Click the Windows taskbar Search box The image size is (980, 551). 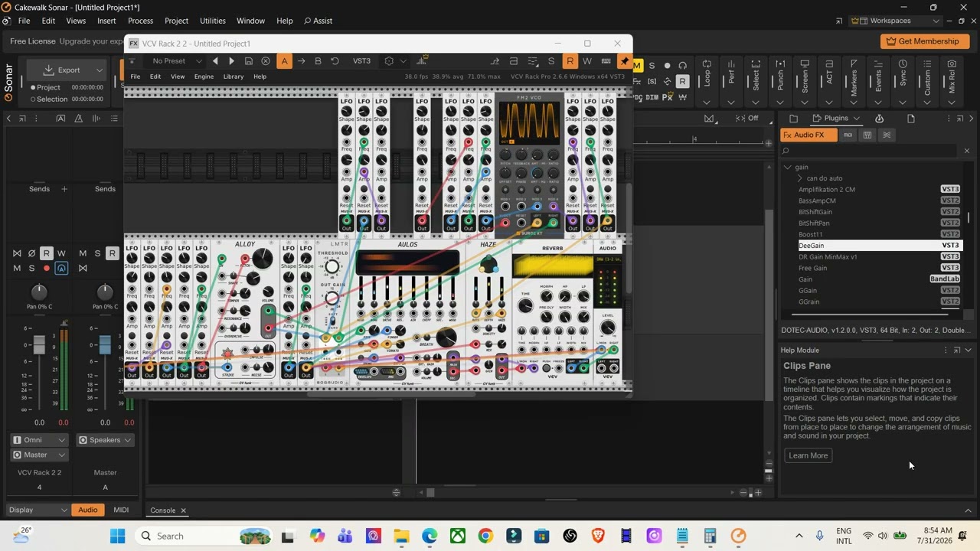click(x=204, y=536)
